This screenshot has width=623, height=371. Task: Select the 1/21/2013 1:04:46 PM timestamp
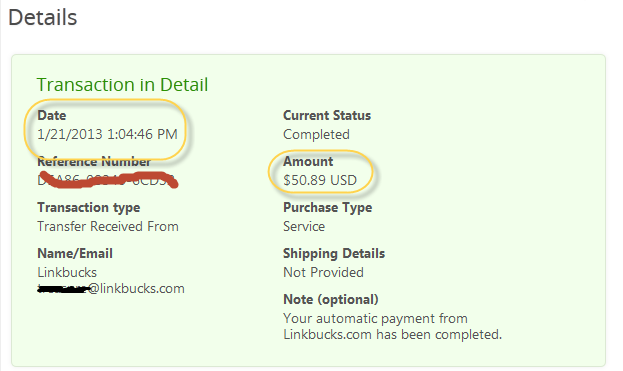point(107,134)
